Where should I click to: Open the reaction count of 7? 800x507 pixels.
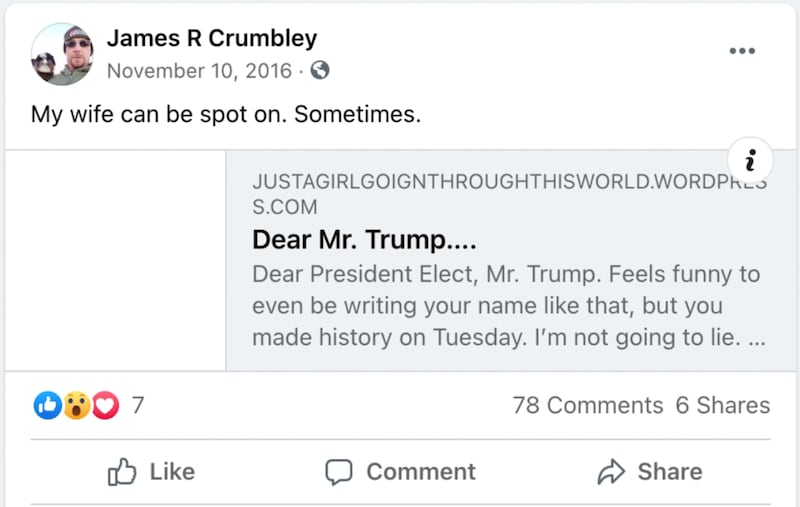pyautogui.click(x=138, y=405)
